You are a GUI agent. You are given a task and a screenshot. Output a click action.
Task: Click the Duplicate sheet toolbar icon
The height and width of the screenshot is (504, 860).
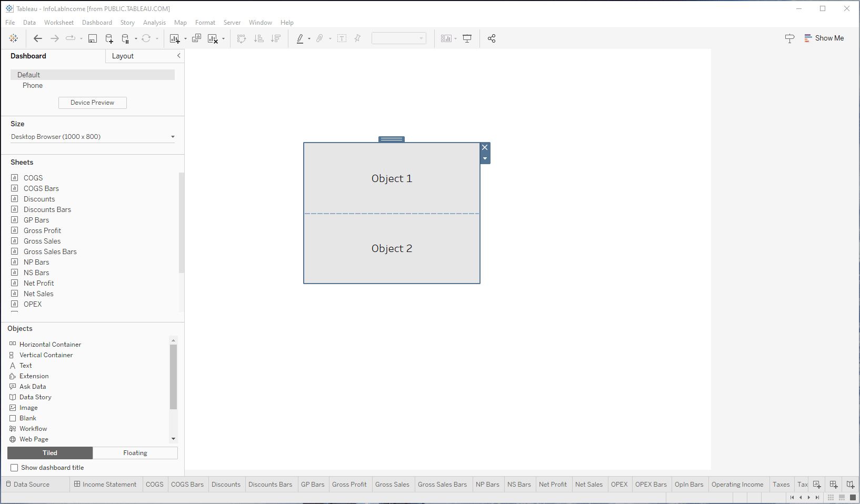coord(196,38)
